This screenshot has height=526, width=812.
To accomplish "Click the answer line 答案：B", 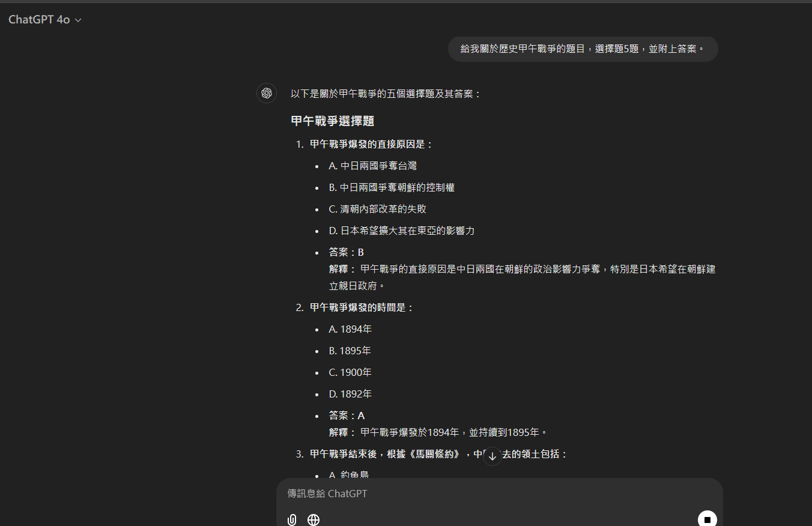I will 347,252.
